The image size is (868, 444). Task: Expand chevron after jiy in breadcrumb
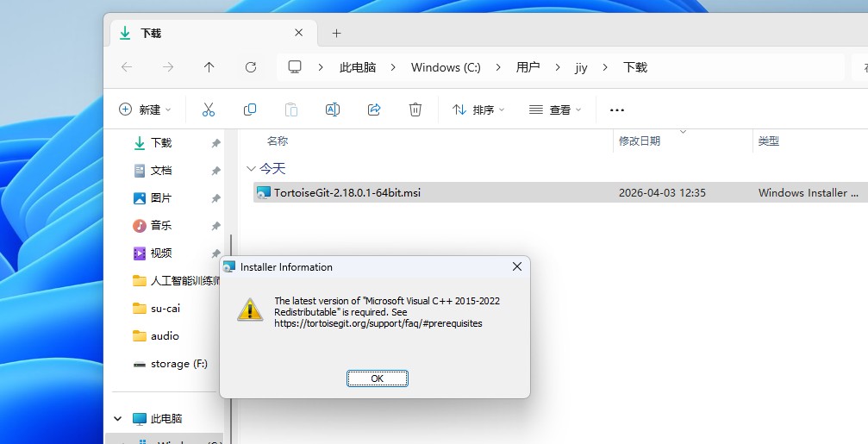pos(605,67)
